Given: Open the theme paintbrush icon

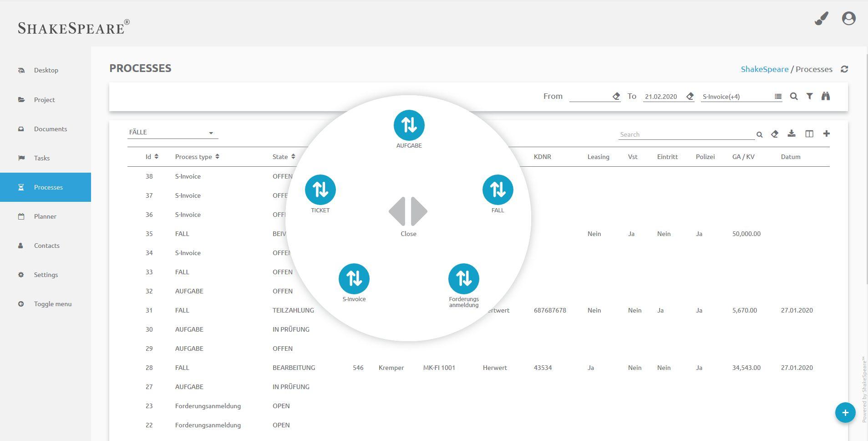Looking at the screenshot, I should 822,19.
